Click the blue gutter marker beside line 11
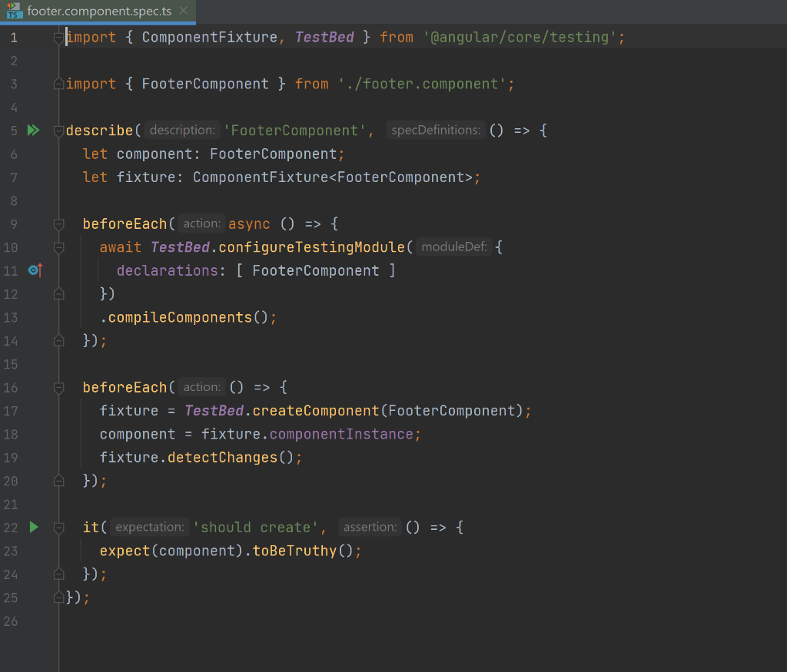This screenshot has width=787, height=672. click(x=33, y=270)
